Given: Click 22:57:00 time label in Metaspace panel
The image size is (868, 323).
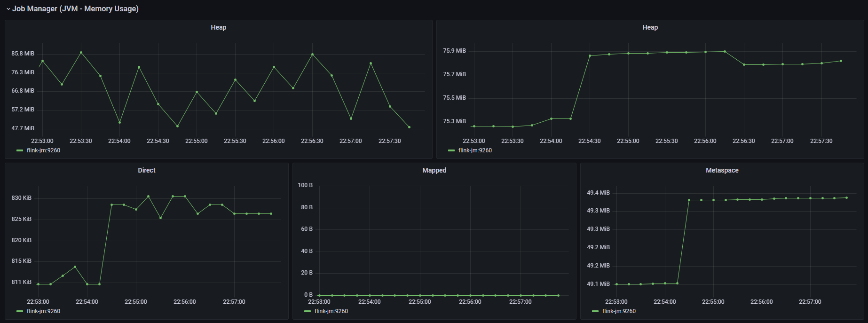Looking at the screenshot, I should click(810, 302).
